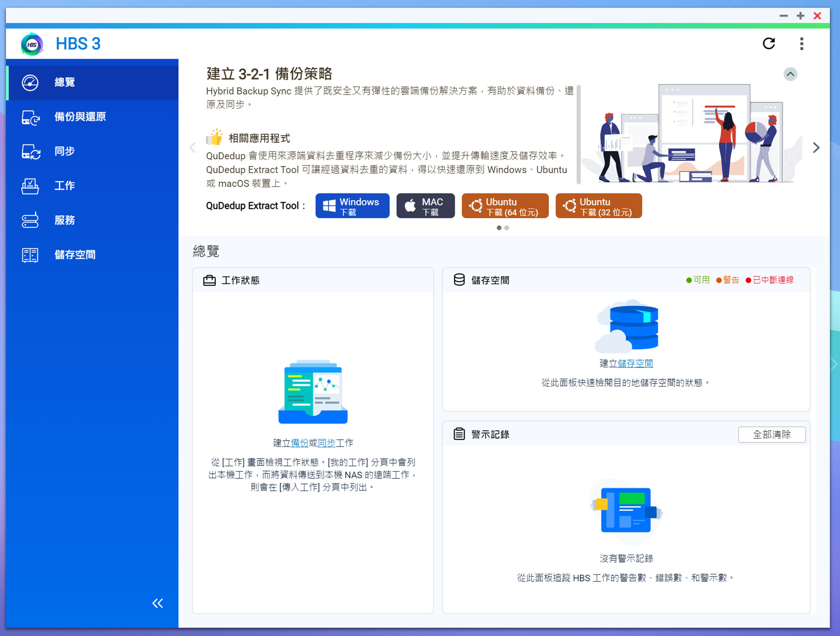
Task: Click the 備份 link under job status
Action: point(299,443)
